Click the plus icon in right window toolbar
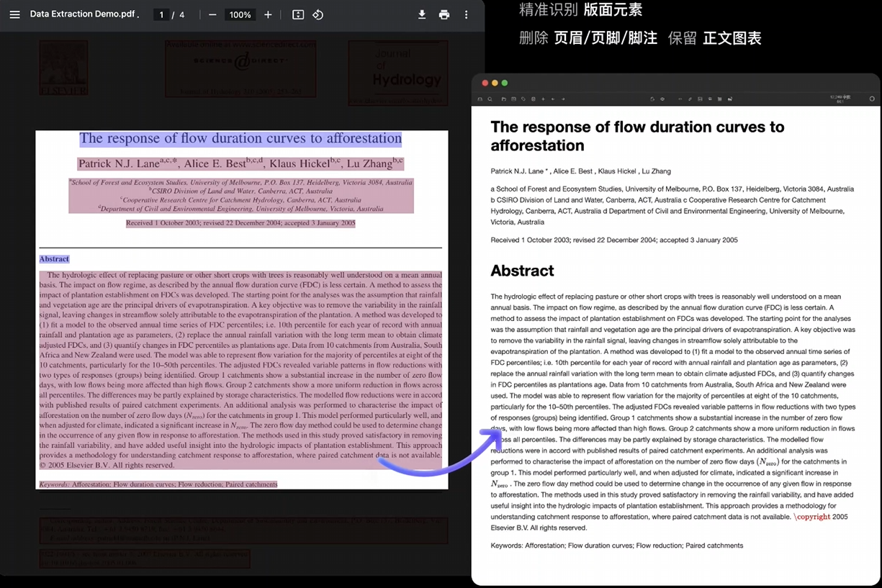Screen dimensions: 882x588 tap(543, 99)
